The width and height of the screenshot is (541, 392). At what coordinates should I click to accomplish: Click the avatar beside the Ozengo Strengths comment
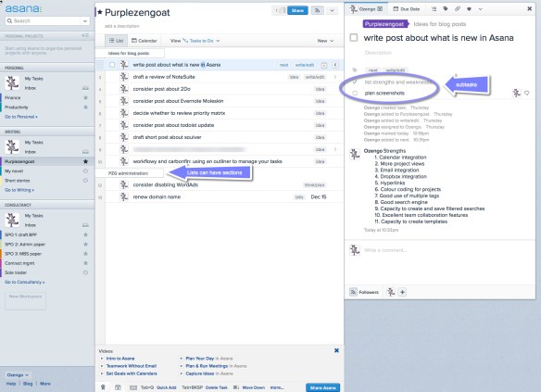[x=355, y=154]
